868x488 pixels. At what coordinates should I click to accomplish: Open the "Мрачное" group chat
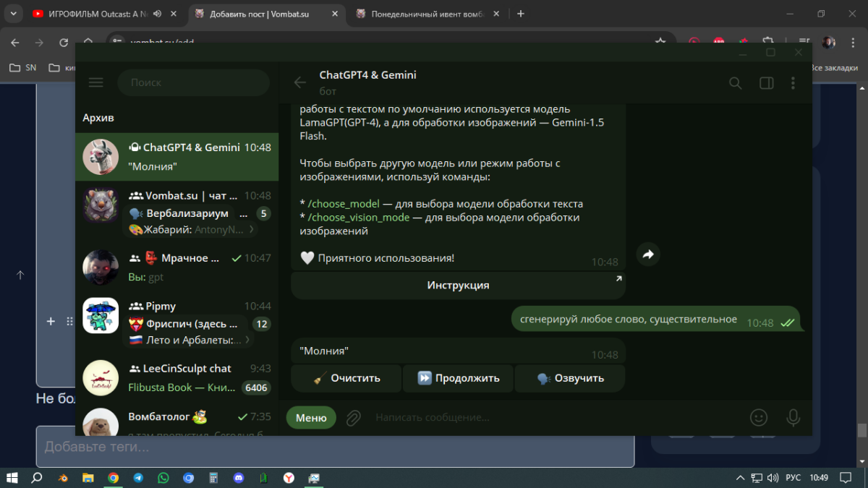pyautogui.click(x=177, y=267)
